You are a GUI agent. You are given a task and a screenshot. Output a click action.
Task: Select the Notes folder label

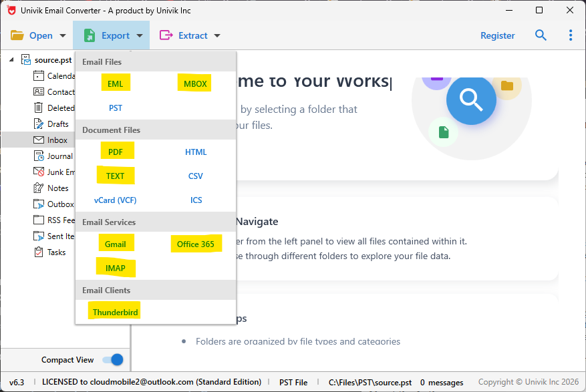point(58,188)
